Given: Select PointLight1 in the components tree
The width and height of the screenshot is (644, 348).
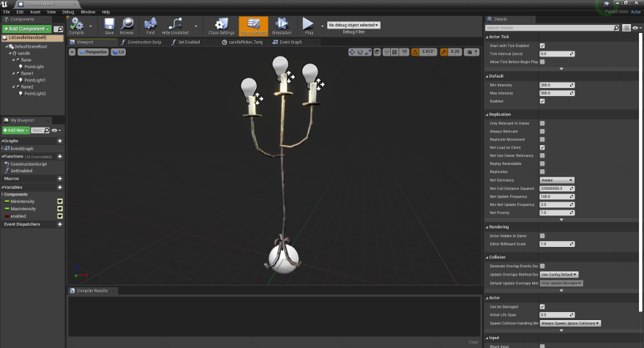Looking at the screenshot, I should pyautogui.click(x=35, y=80).
